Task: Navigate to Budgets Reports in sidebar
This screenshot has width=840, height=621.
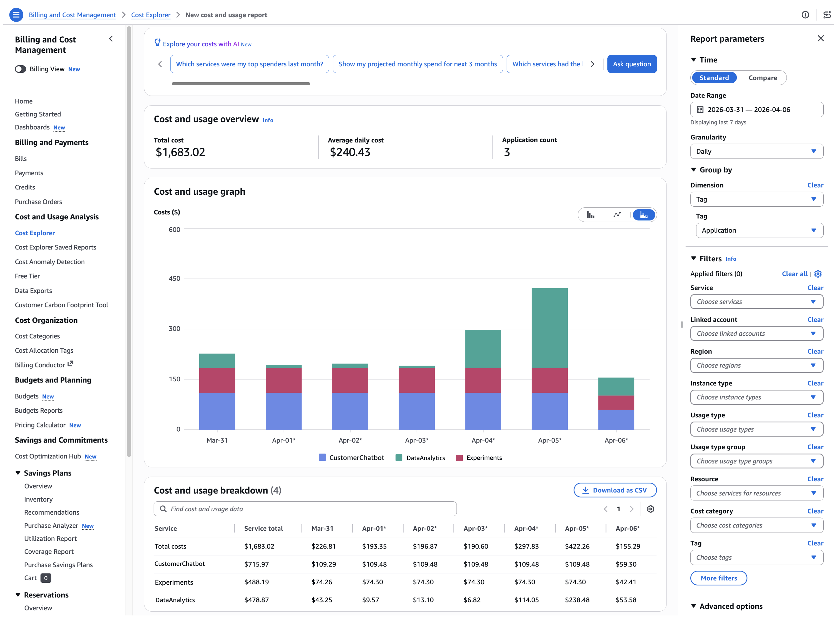Action: (x=39, y=410)
